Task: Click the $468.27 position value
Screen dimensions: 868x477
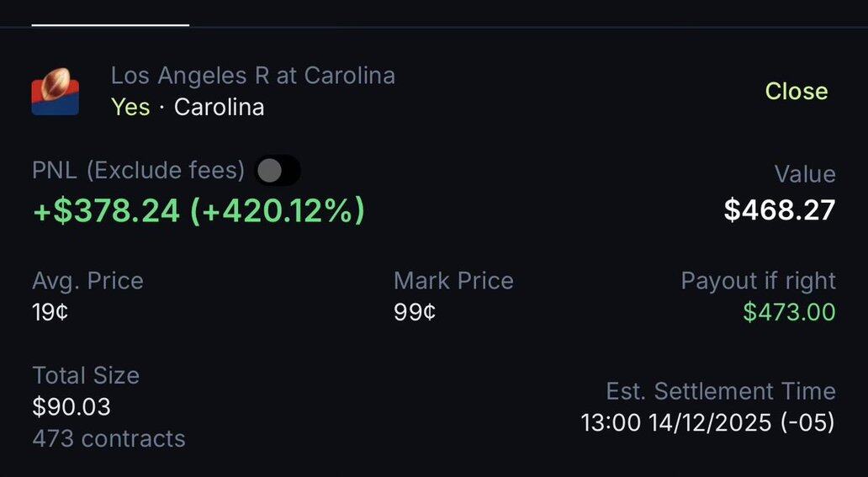Action: [x=780, y=210]
